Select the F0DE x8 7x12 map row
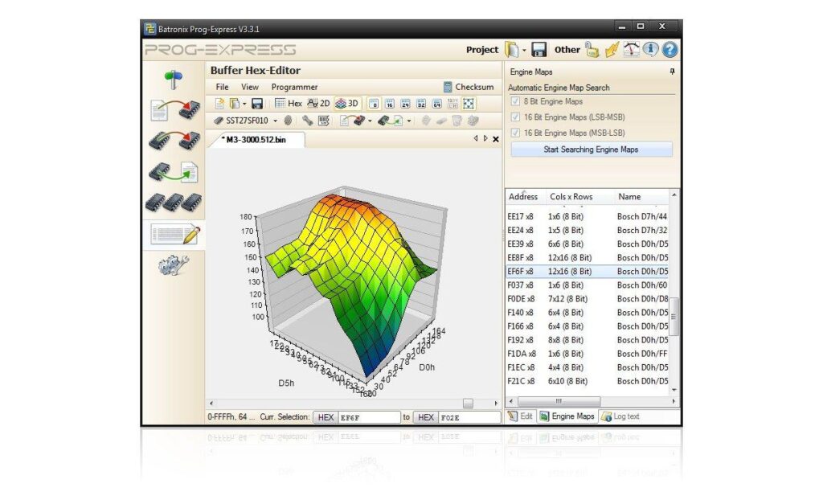This screenshot has height=504, width=823. [588, 299]
